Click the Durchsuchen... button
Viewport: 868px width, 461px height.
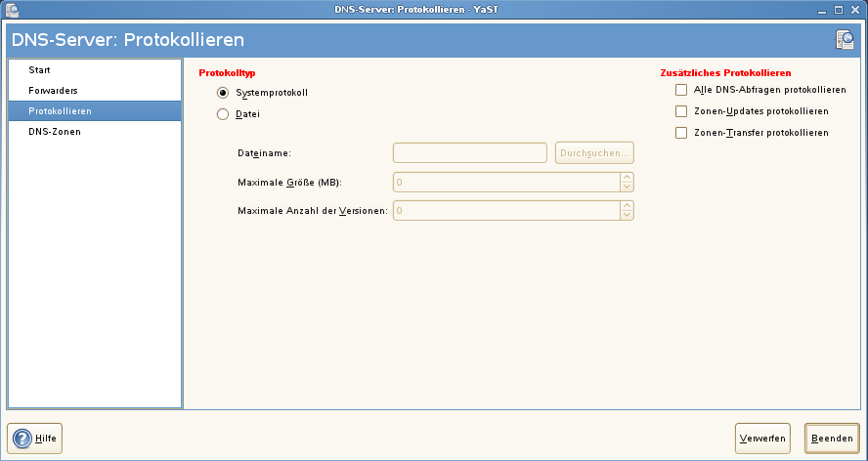pos(594,152)
